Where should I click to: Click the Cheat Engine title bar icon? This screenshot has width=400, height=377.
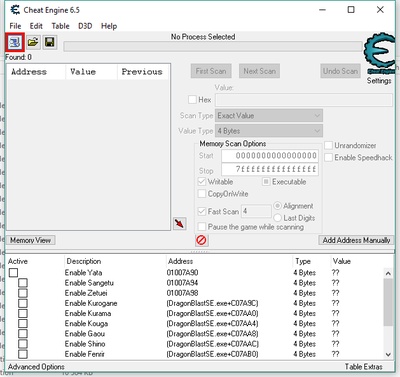pyautogui.click(x=15, y=10)
